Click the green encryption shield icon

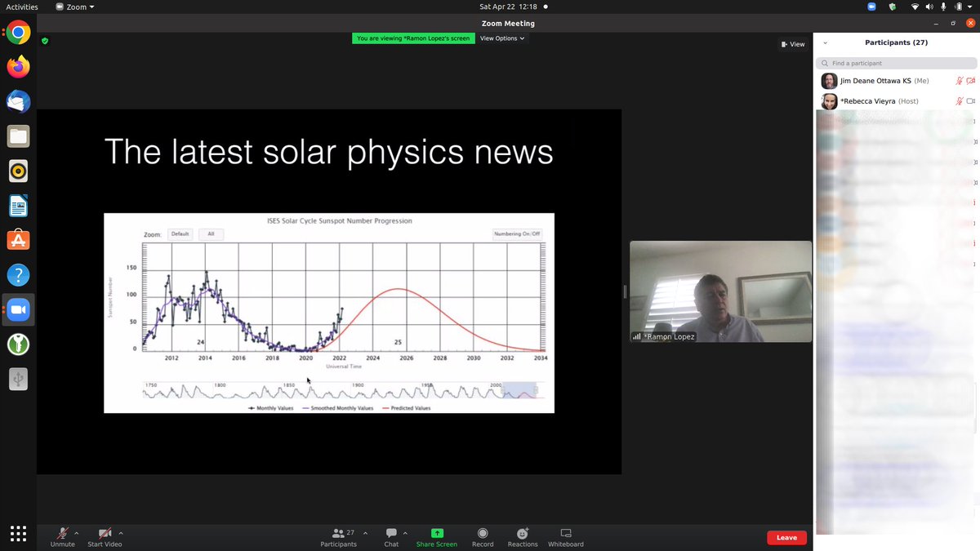tap(45, 40)
